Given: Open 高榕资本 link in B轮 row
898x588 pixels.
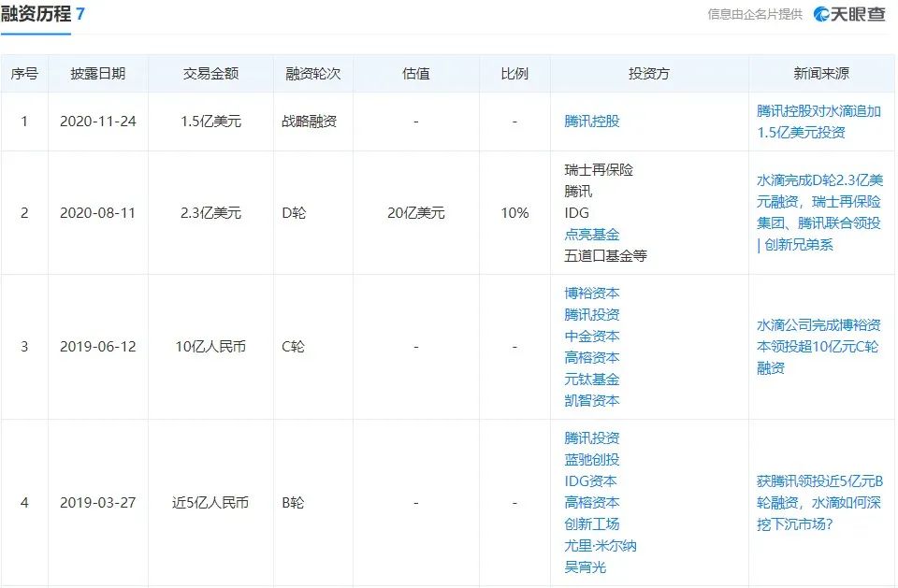Looking at the screenshot, I should (591, 503).
